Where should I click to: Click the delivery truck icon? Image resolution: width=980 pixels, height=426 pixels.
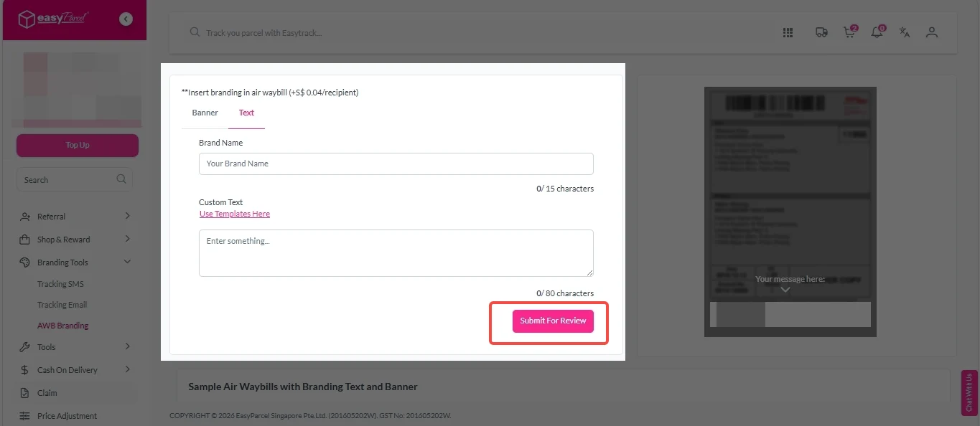pos(821,32)
